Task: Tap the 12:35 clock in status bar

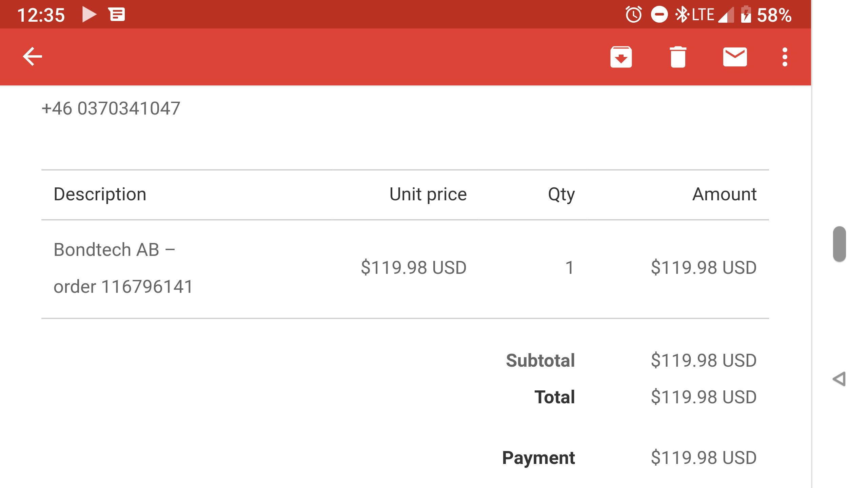Action: click(x=41, y=15)
